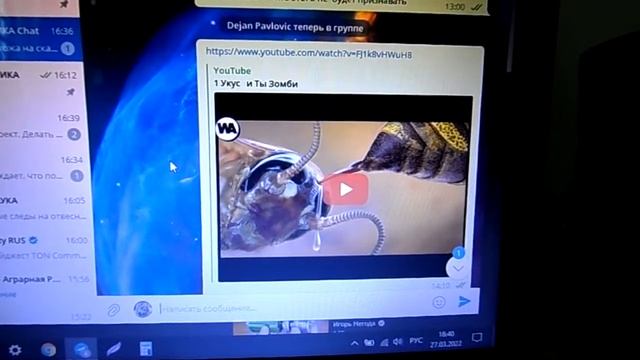Screen dimensions: 640x360
Task: Click Dejan Pavlovic joined group notice
Action: pyautogui.click(x=295, y=27)
